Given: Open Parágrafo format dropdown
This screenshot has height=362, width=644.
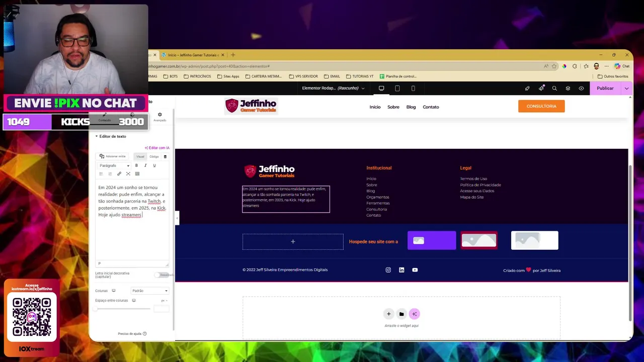Looking at the screenshot, I should pos(114,165).
